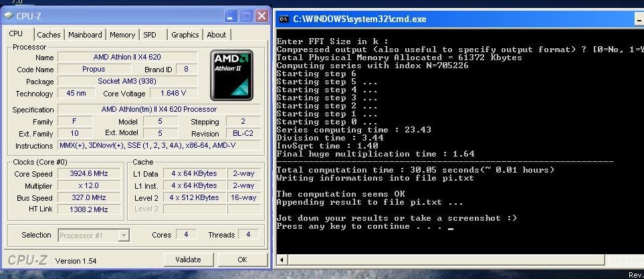Click the Threads count value
The image size is (644, 279).
[x=249, y=234]
